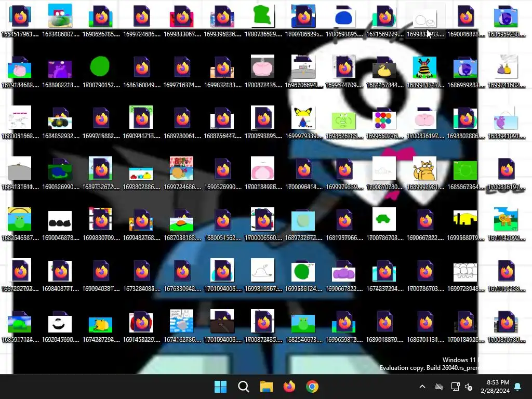
Task: Select desktop file 1699482768
Action: [x=142, y=224]
